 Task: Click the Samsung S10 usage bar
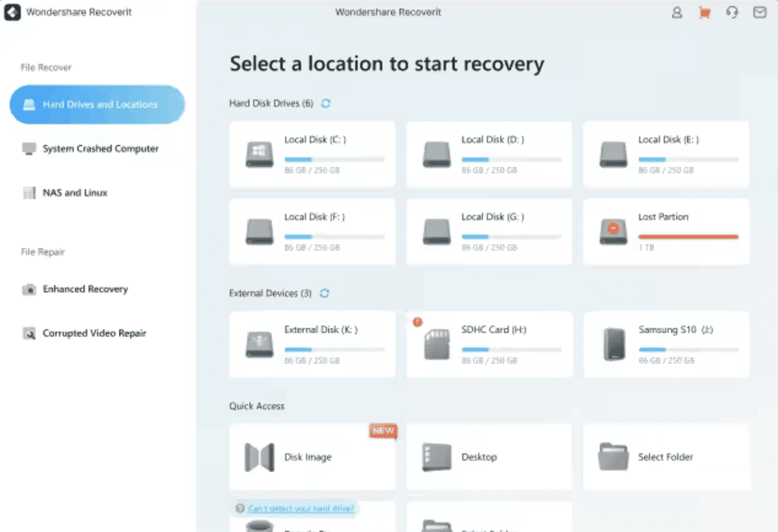click(x=688, y=350)
